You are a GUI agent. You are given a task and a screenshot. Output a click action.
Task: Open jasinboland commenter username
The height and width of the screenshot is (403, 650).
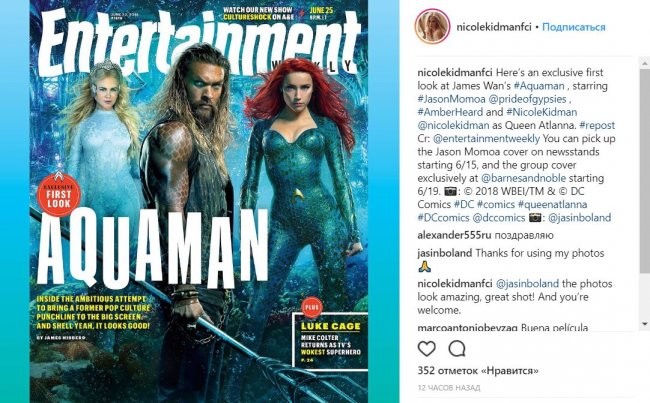445,253
